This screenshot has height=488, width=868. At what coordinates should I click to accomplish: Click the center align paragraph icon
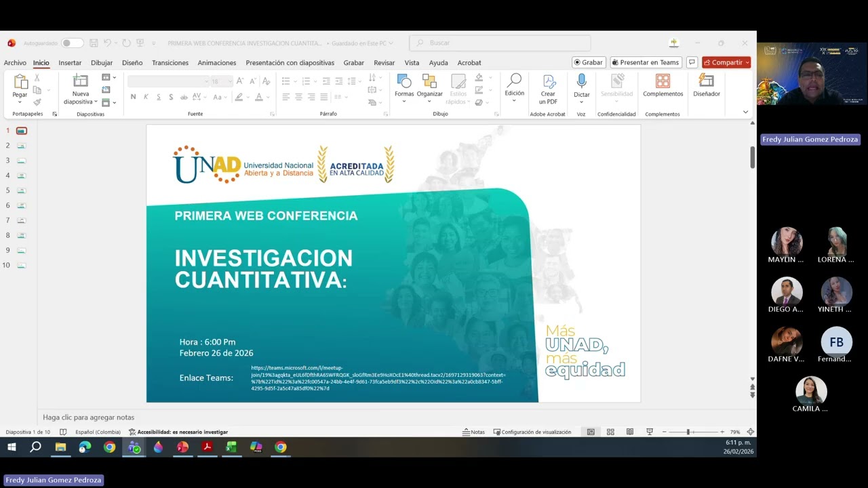point(298,97)
